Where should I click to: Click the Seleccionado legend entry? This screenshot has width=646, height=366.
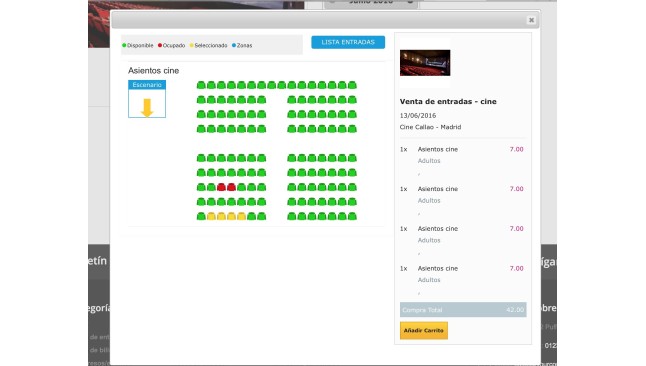click(x=208, y=45)
